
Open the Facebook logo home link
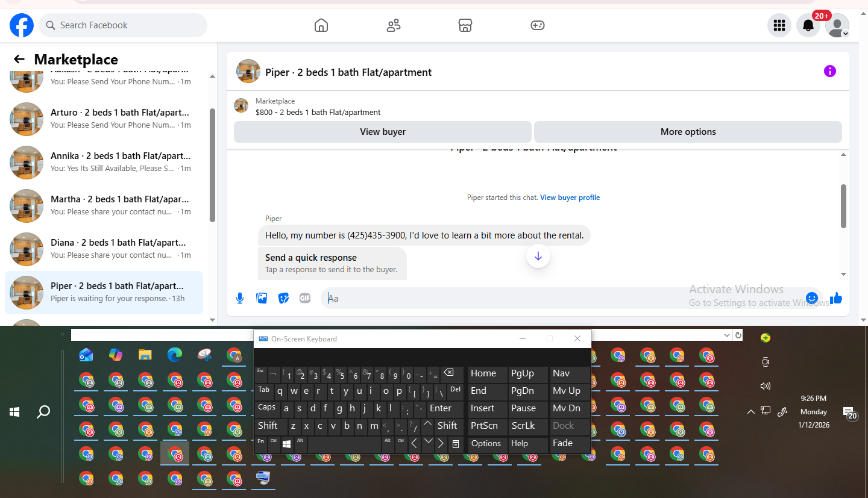(x=22, y=25)
